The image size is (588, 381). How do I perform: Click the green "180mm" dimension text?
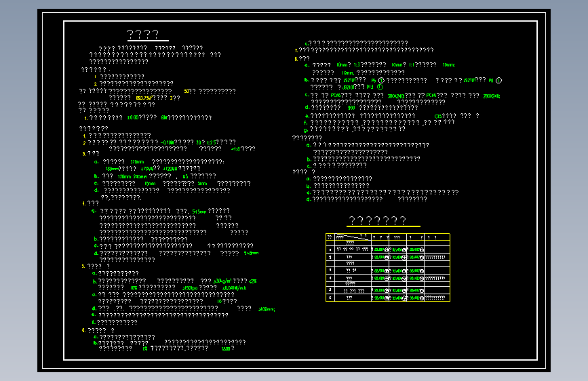tap(112, 169)
